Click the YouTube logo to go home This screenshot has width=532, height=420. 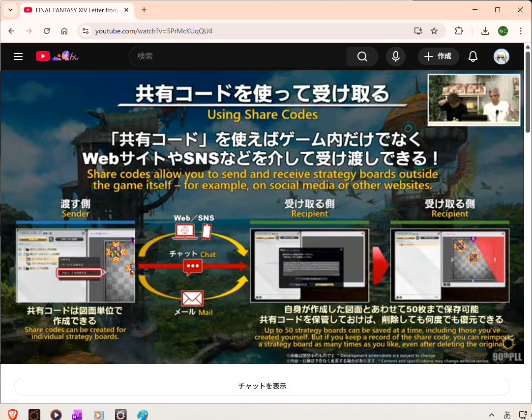point(43,56)
